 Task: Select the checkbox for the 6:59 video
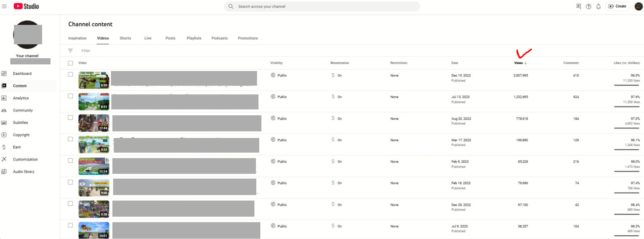[x=70, y=74]
